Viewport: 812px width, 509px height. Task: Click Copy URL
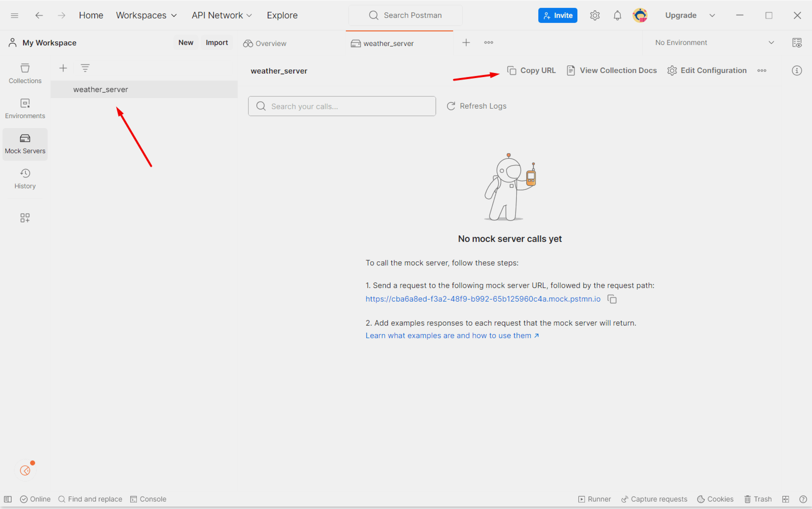(531, 71)
